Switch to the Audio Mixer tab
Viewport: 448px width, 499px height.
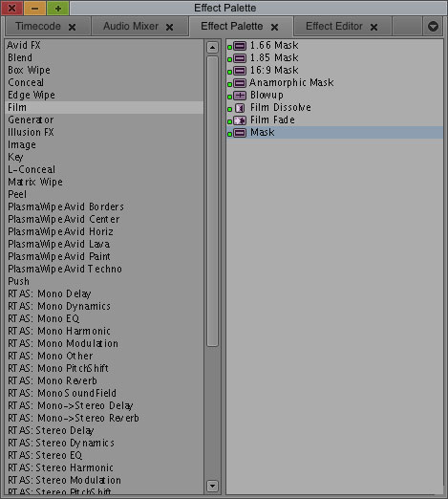click(131, 26)
